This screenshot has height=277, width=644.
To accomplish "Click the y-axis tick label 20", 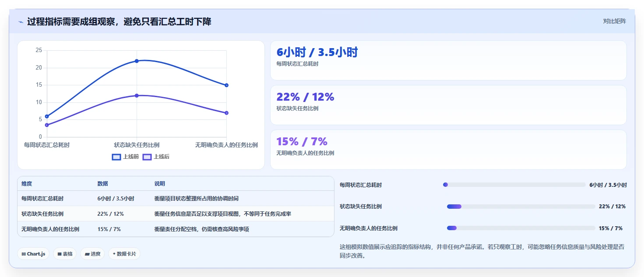I will [39, 68].
